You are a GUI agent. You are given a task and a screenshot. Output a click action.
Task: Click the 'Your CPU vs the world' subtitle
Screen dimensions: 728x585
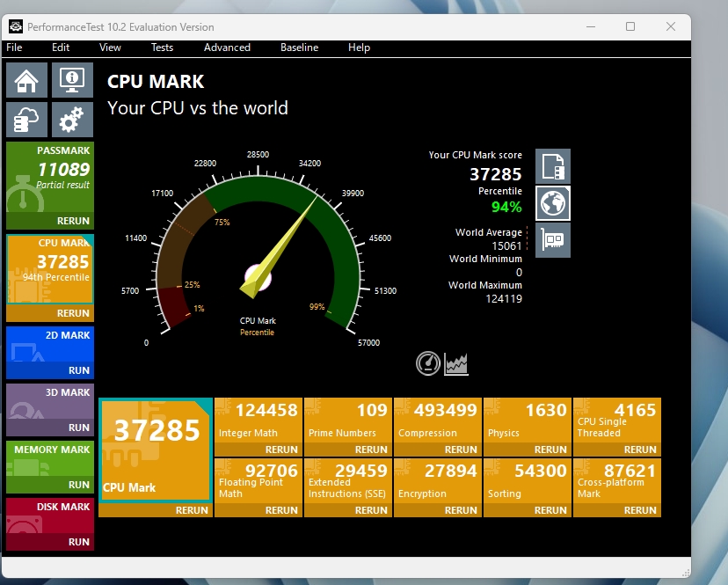click(x=198, y=108)
